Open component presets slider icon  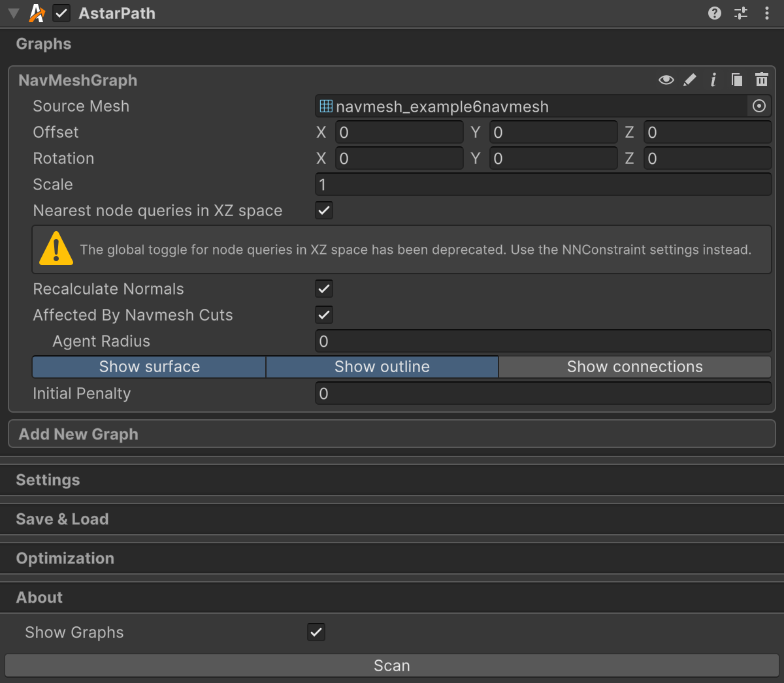click(741, 13)
